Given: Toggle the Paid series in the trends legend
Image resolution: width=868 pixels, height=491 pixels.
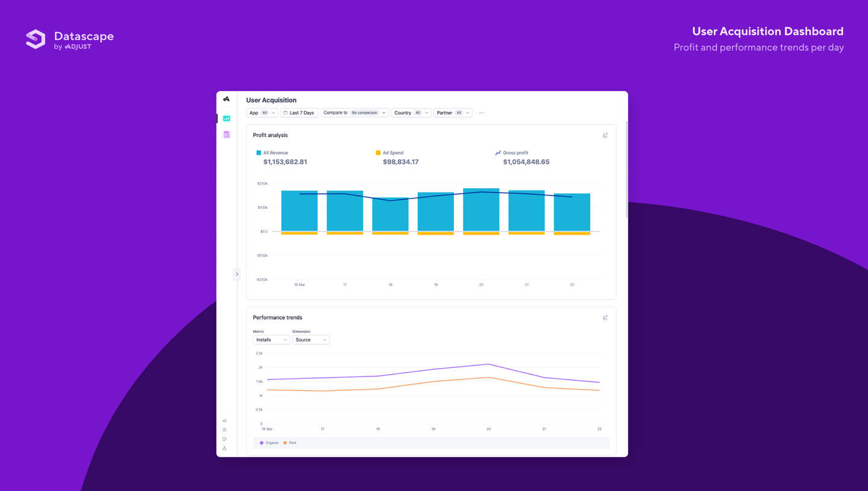Looking at the screenshot, I should pos(289,443).
